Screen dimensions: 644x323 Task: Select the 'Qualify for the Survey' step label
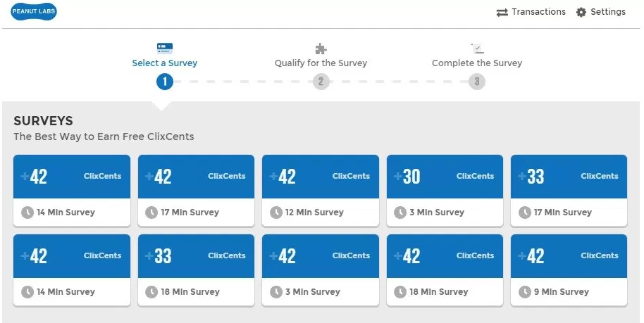(321, 63)
